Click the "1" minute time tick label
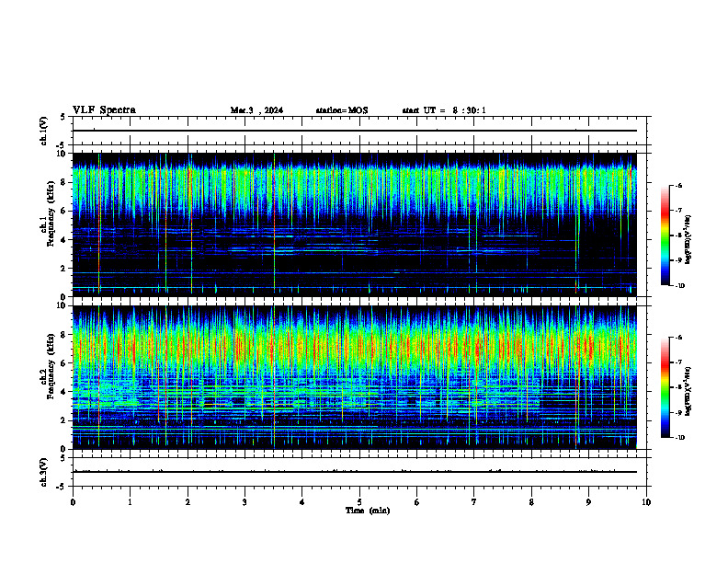The width and height of the screenshot is (728, 563). click(x=130, y=502)
